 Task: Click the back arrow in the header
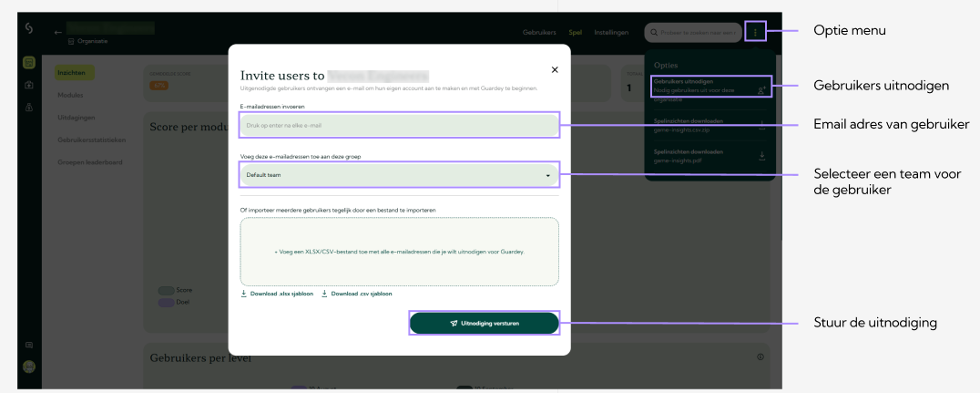pos(58,33)
